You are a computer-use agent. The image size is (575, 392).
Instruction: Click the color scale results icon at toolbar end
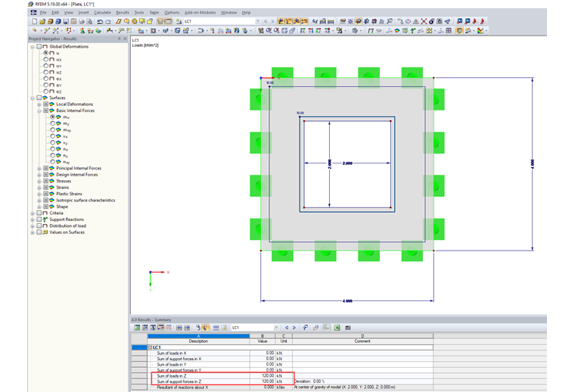tap(480, 30)
